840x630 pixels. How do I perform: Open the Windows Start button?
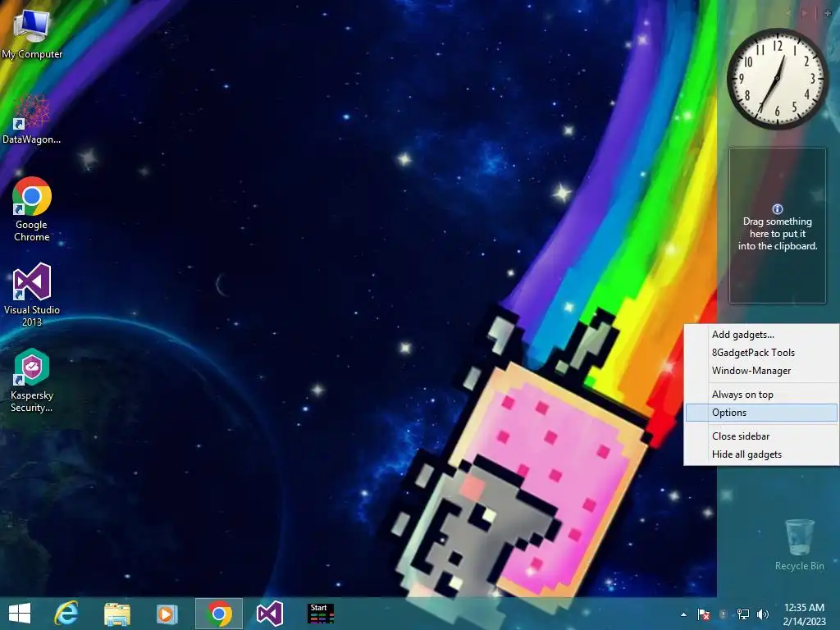pyautogui.click(x=20, y=614)
